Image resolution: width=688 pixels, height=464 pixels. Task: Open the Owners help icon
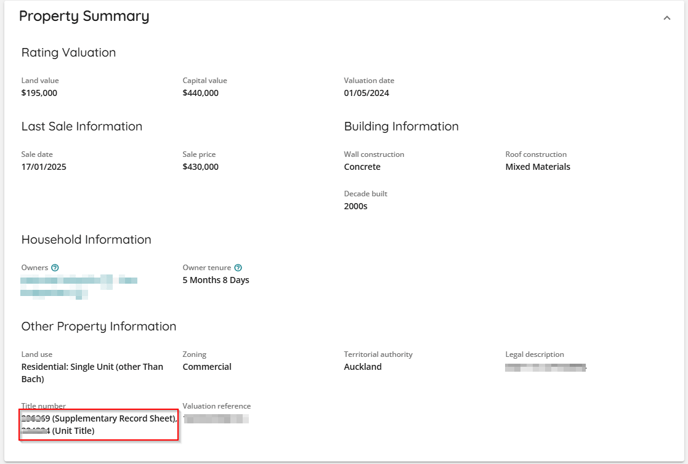pyautogui.click(x=55, y=268)
